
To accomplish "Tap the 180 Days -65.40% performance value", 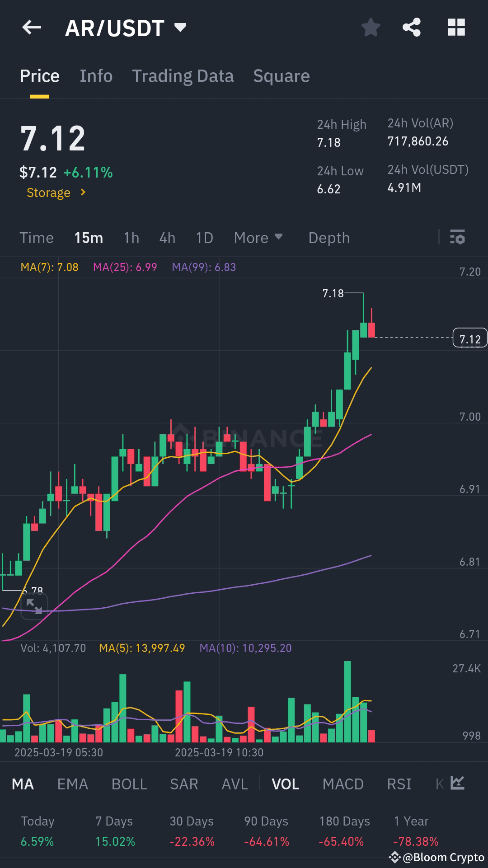I will click(341, 841).
